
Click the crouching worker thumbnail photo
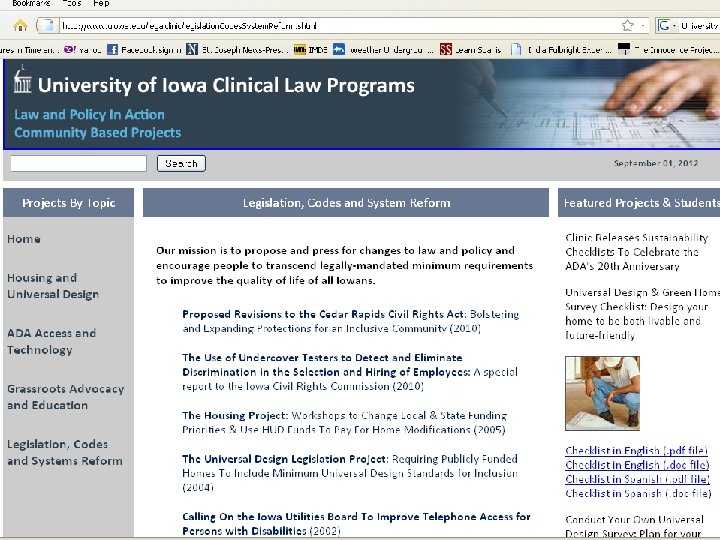pos(602,393)
